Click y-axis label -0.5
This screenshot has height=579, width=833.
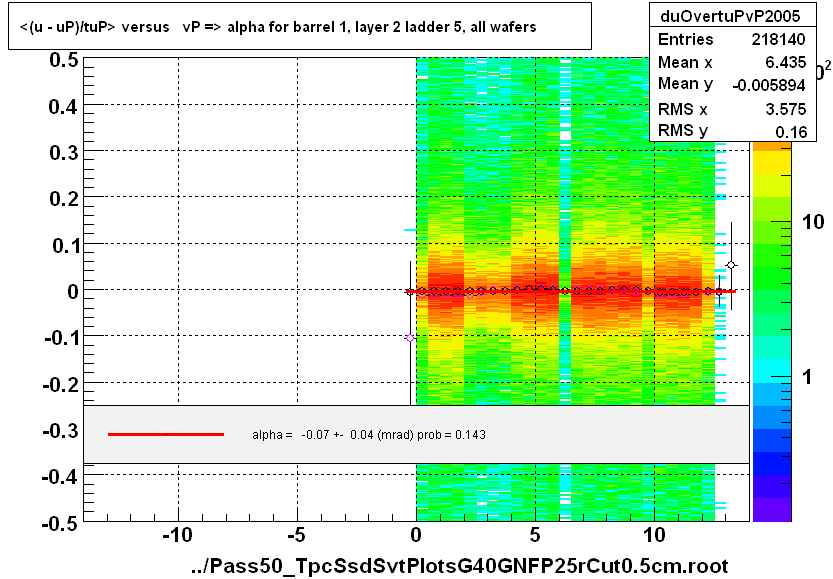click(x=61, y=523)
